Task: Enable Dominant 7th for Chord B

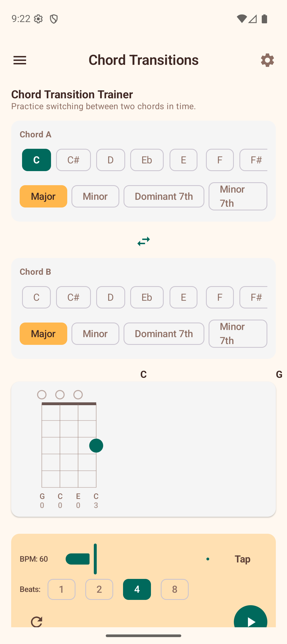Action: click(164, 334)
